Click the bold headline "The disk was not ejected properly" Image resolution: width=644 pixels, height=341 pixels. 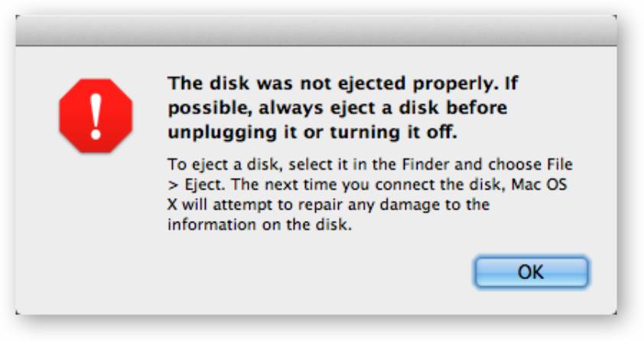pos(330,83)
